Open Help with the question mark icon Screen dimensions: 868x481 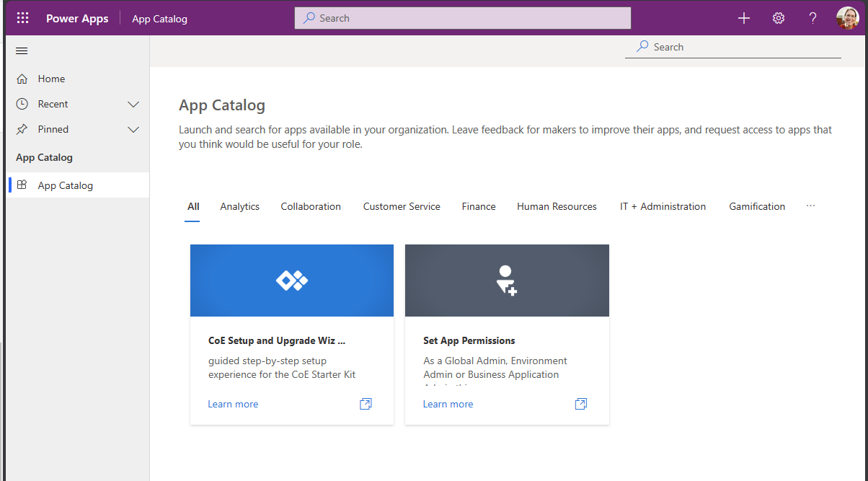point(812,17)
